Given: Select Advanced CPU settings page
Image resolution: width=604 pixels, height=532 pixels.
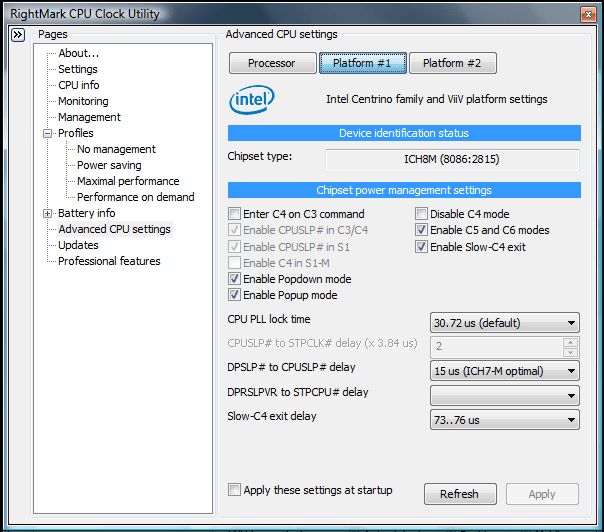Looking at the screenshot, I should click(x=114, y=229).
